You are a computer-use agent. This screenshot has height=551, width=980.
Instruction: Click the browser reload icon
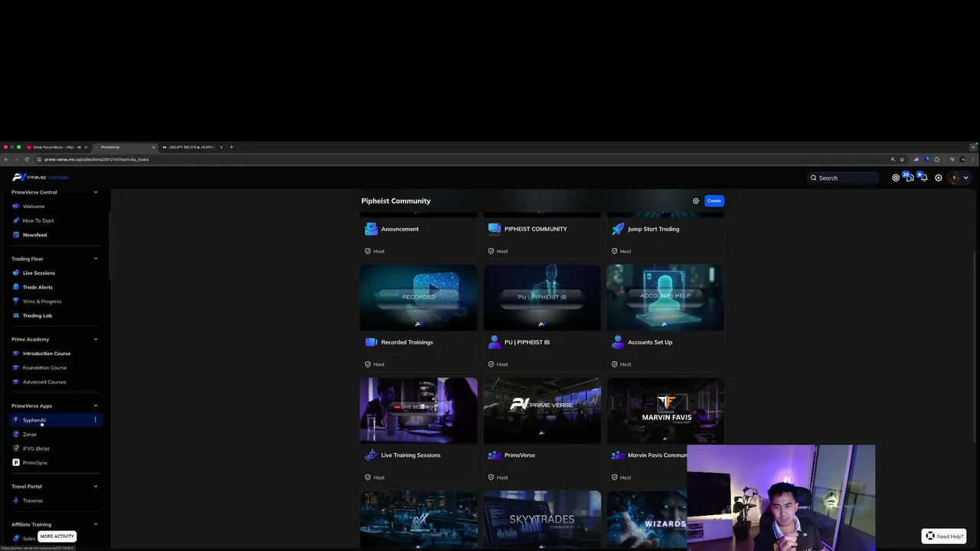[27, 159]
